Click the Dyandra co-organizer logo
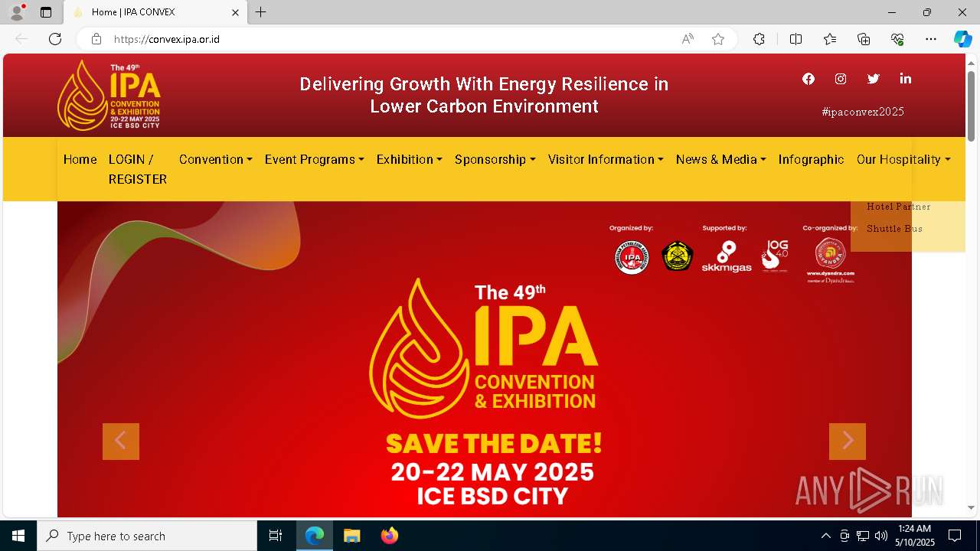 coord(831,260)
